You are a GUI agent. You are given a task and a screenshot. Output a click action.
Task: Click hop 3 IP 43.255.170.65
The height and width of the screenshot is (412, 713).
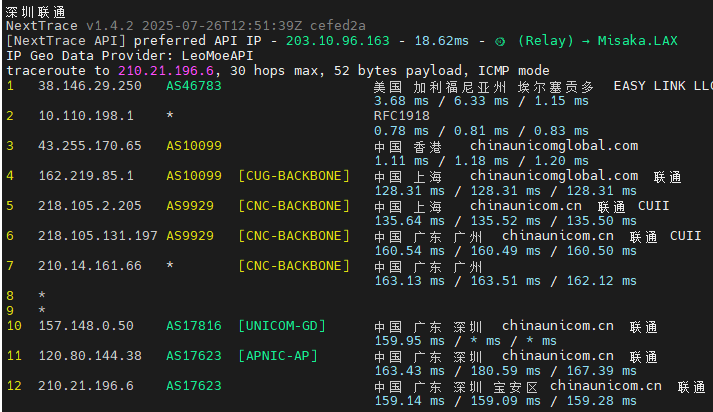click(x=90, y=146)
